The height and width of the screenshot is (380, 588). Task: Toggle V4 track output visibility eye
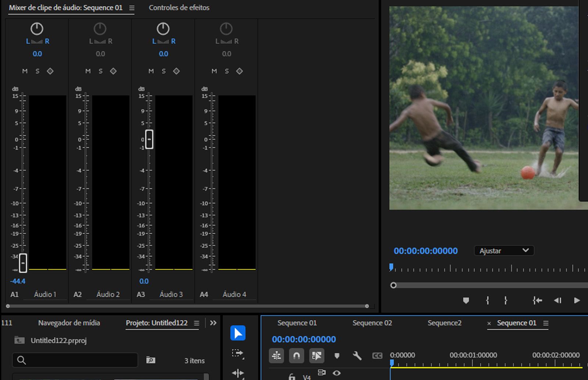pos(337,373)
